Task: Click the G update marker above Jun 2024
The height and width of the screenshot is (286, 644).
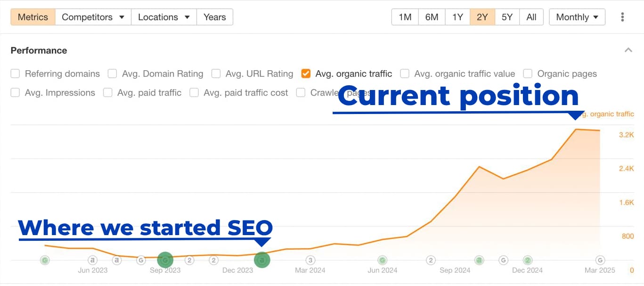Action: tap(382, 260)
